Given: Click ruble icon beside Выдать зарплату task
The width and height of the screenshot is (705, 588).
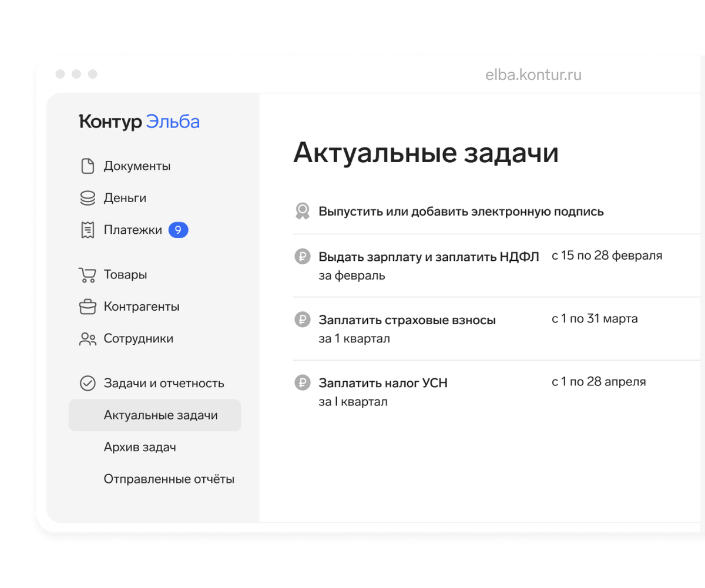Looking at the screenshot, I should tap(302, 257).
